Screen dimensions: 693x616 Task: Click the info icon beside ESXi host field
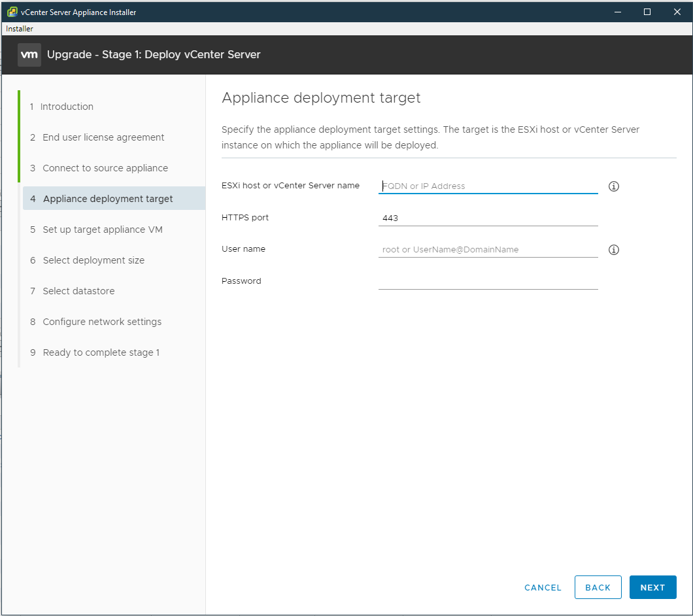(613, 186)
